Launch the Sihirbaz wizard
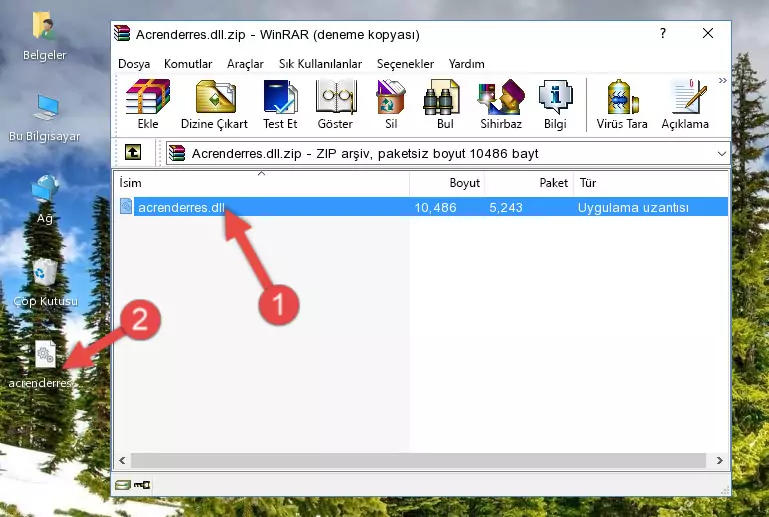769x517 pixels. tap(501, 104)
